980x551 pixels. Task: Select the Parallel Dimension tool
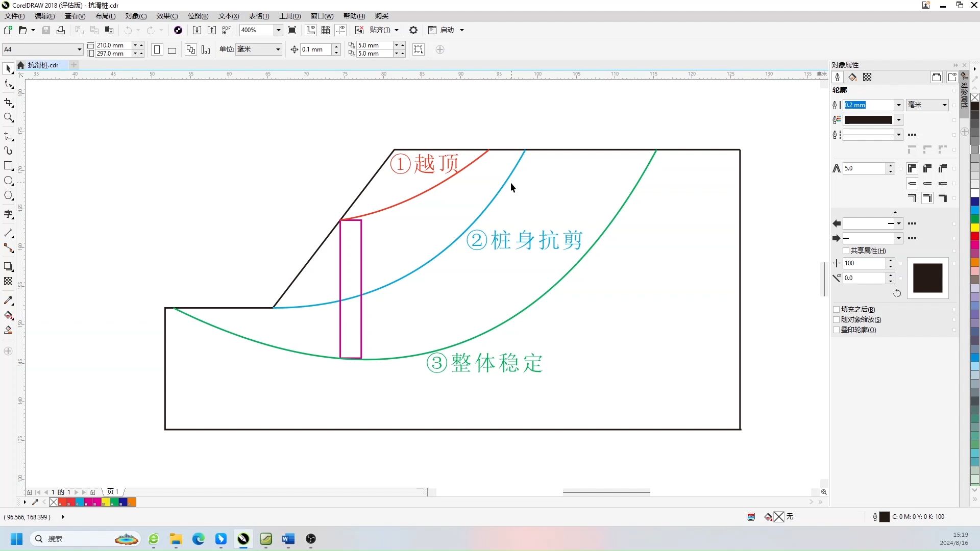point(8,233)
